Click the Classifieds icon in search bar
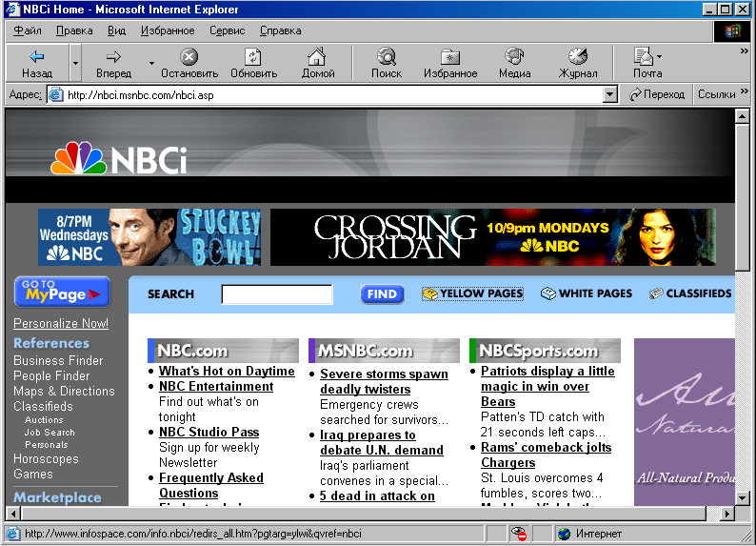The height and width of the screenshot is (546, 756). (x=656, y=293)
